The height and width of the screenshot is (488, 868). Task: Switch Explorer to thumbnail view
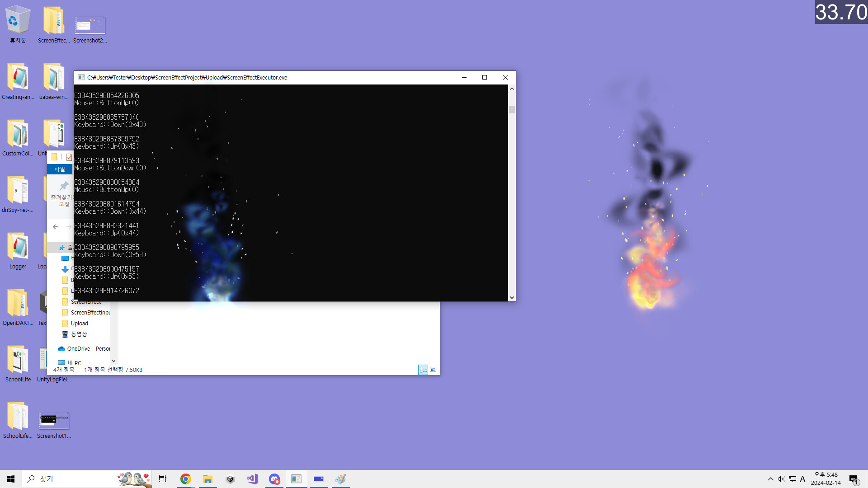[x=433, y=370]
